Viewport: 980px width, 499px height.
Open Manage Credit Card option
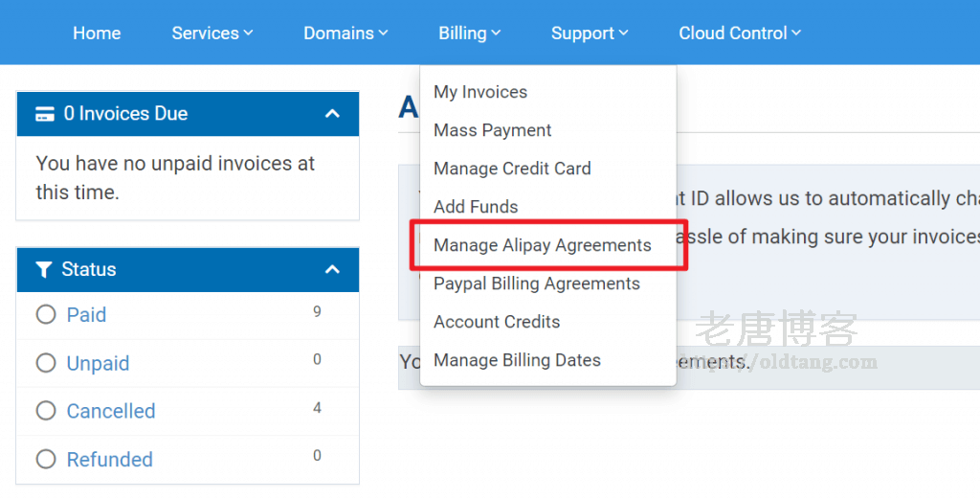[512, 169]
